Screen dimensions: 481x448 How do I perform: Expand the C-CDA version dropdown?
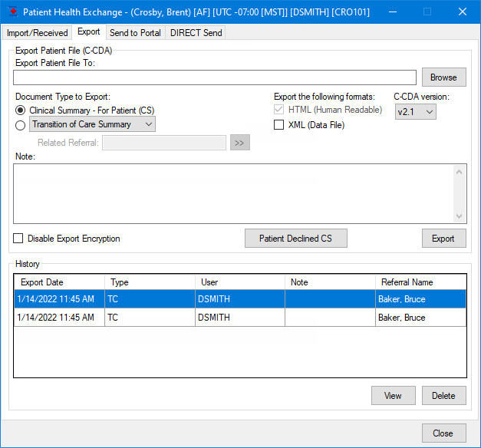click(415, 112)
